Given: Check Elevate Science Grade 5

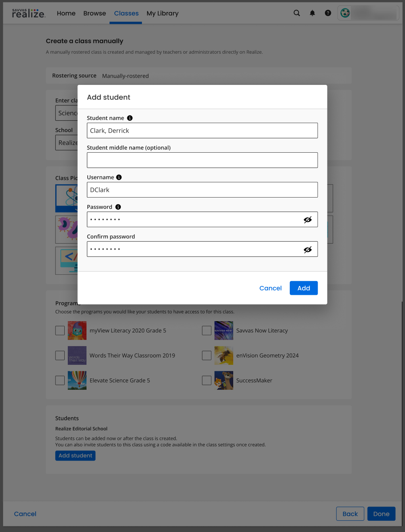Looking at the screenshot, I should click(x=60, y=381).
